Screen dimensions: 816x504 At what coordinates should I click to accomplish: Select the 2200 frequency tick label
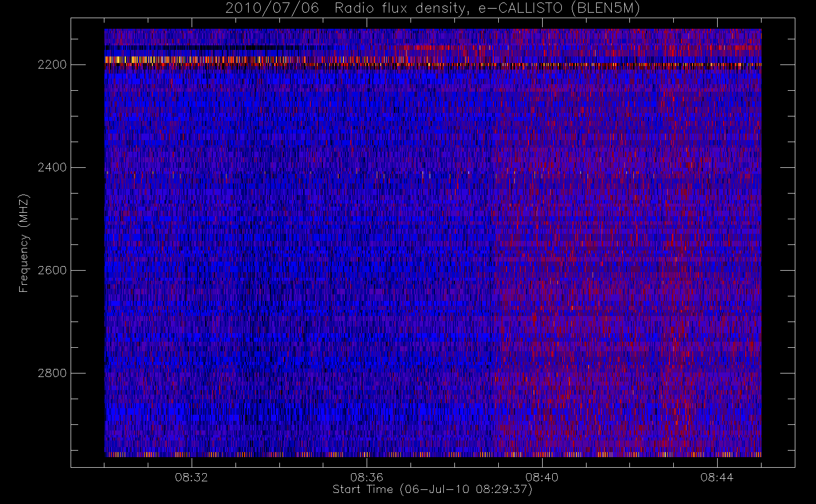point(52,65)
